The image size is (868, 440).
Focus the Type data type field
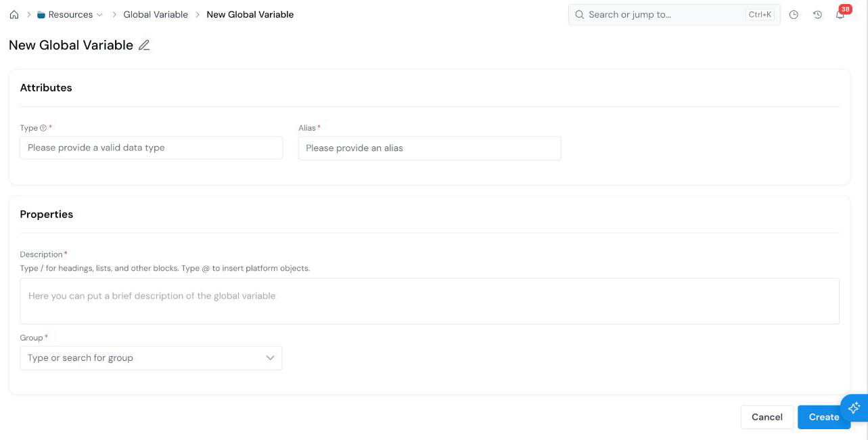(x=152, y=148)
